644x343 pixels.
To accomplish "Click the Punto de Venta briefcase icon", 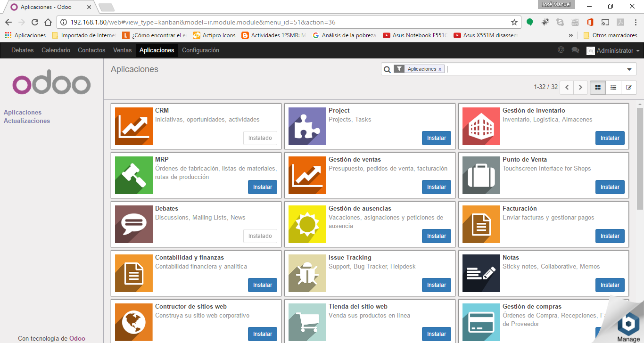I will [481, 175].
